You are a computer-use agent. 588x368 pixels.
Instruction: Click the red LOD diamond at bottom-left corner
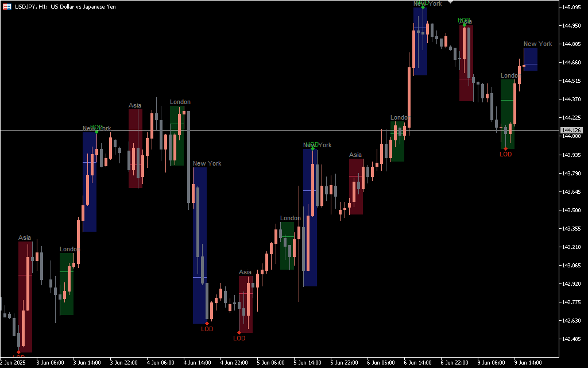[18, 352]
